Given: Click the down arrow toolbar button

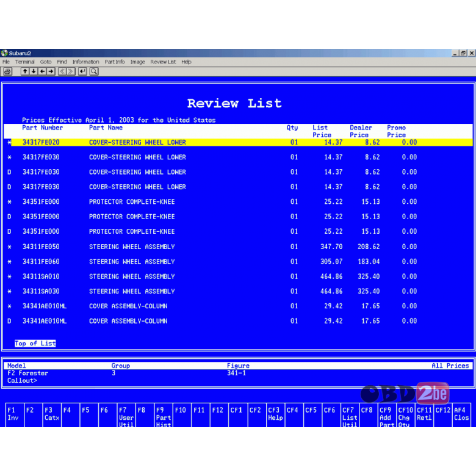Looking at the screenshot, I should (34, 71).
